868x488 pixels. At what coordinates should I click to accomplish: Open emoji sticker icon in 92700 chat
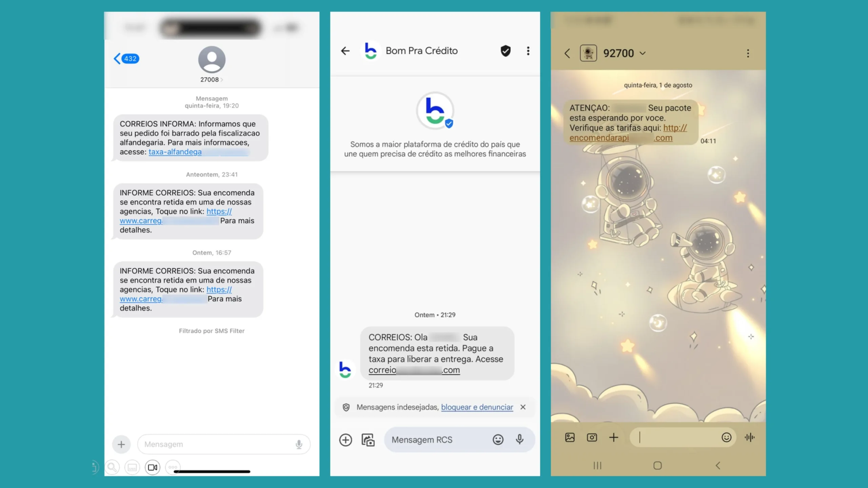pos(726,438)
